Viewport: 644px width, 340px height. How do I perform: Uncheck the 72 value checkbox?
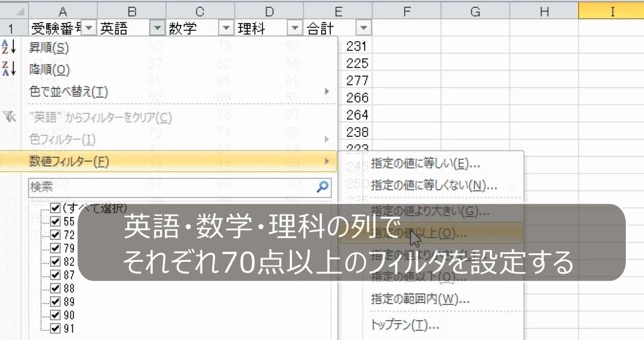[56, 235]
